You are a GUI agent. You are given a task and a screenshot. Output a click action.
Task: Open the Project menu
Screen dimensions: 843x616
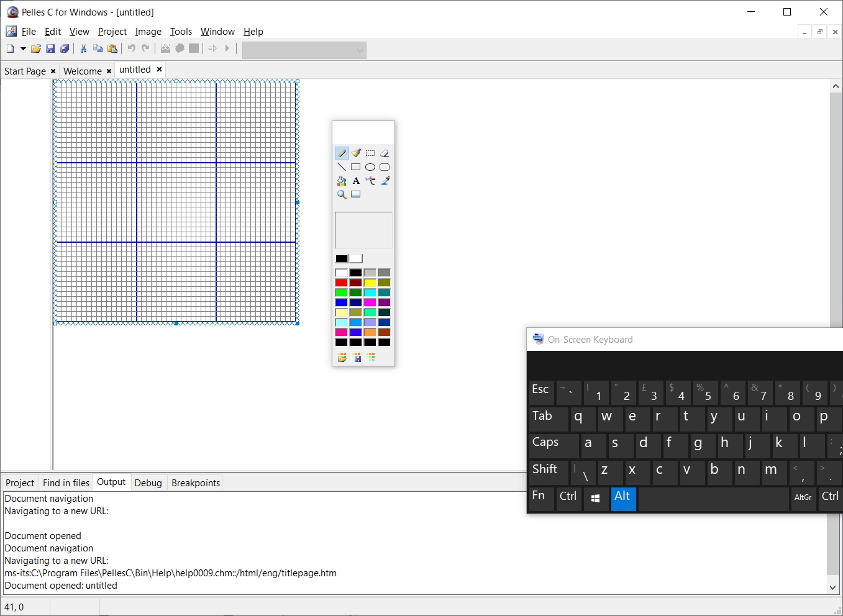tap(112, 32)
